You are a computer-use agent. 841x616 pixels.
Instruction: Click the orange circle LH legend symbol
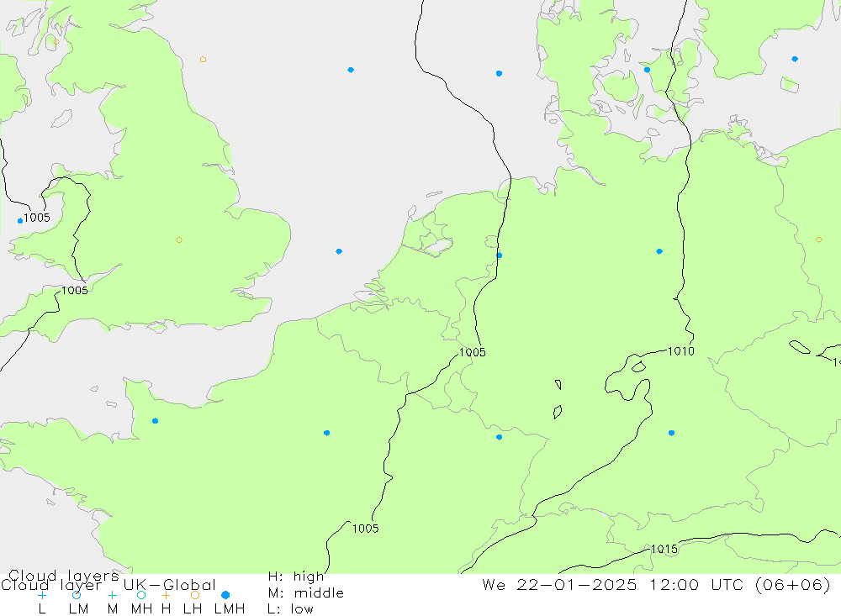pyautogui.click(x=195, y=595)
